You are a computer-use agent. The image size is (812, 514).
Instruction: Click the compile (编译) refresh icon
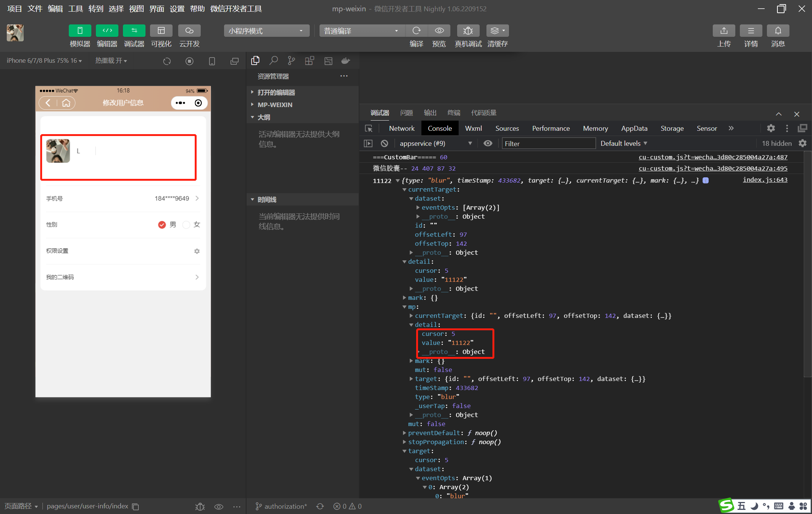pyautogui.click(x=416, y=31)
